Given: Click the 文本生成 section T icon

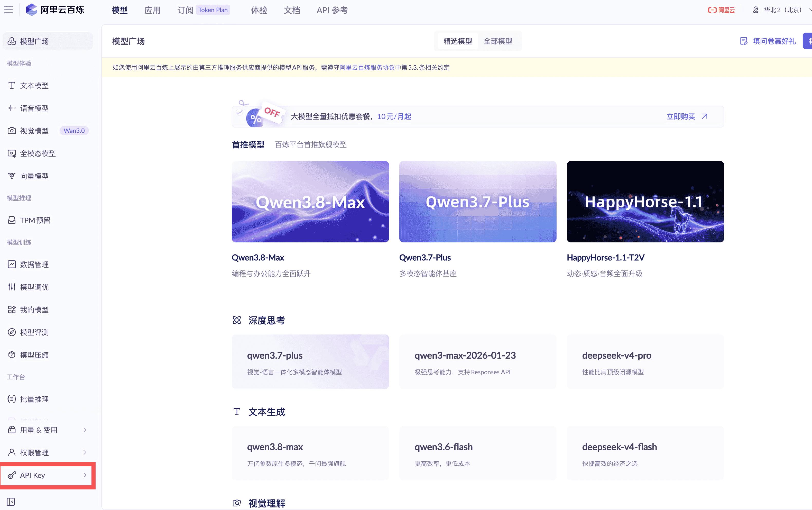Looking at the screenshot, I should 237,412.
